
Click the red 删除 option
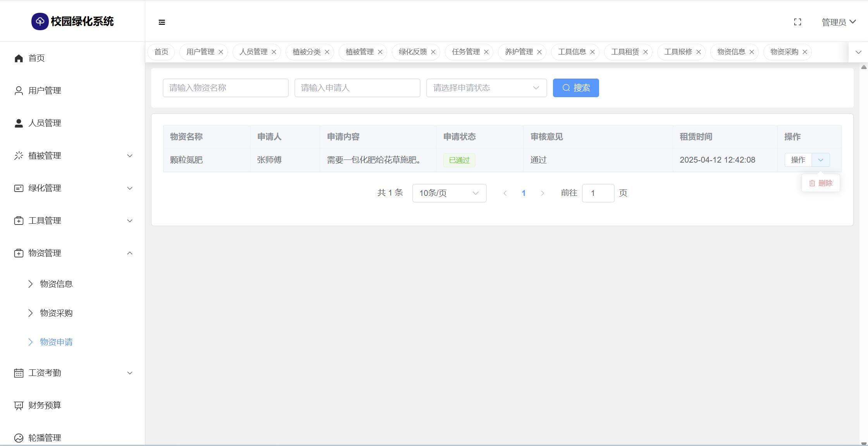tap(821, 183)
